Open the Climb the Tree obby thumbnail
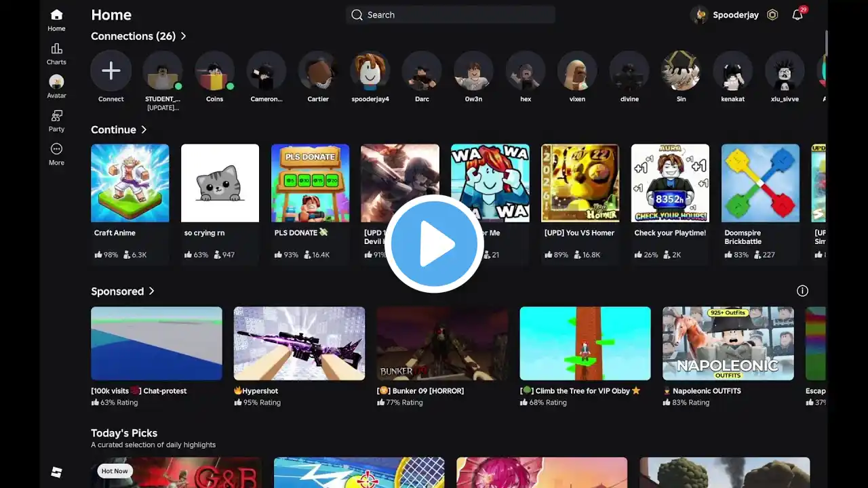 tap(585, 344)
